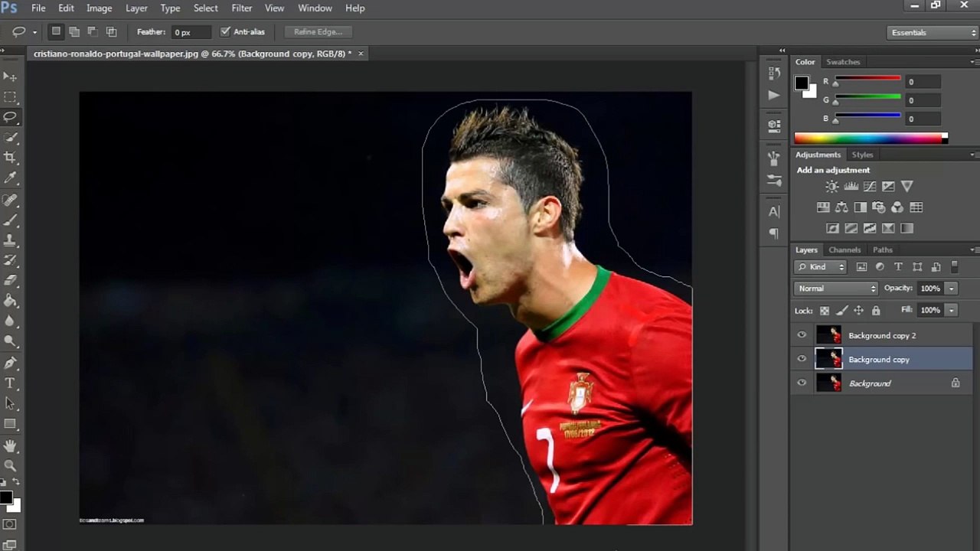Viewport: 980px width, 551px height.
Task: Open the File menu
Action: click(x=38, y=8)
